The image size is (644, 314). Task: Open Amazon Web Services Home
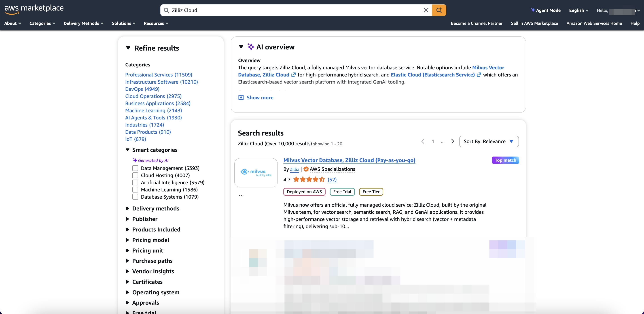pyautogui.click(x=594, y=23)
